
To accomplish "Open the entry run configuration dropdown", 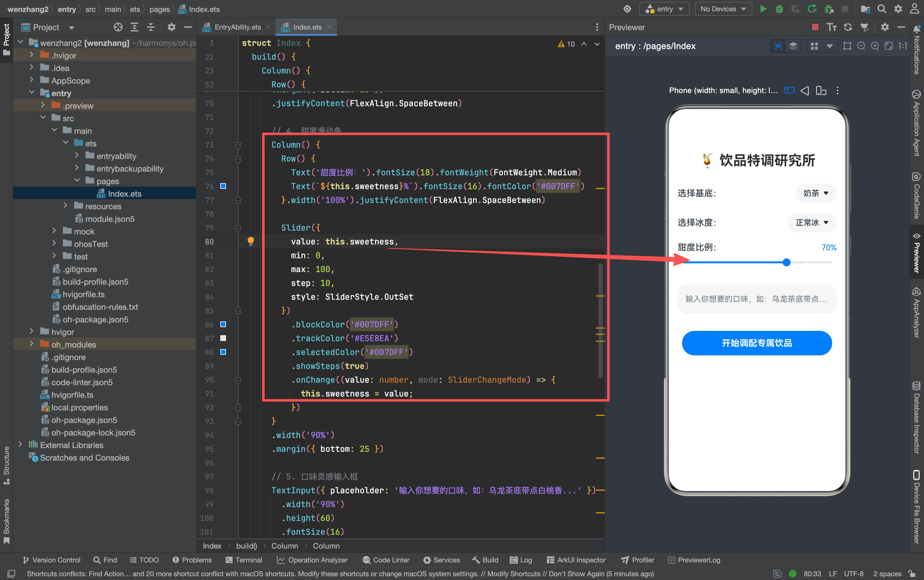I will (x=664, y=9).
